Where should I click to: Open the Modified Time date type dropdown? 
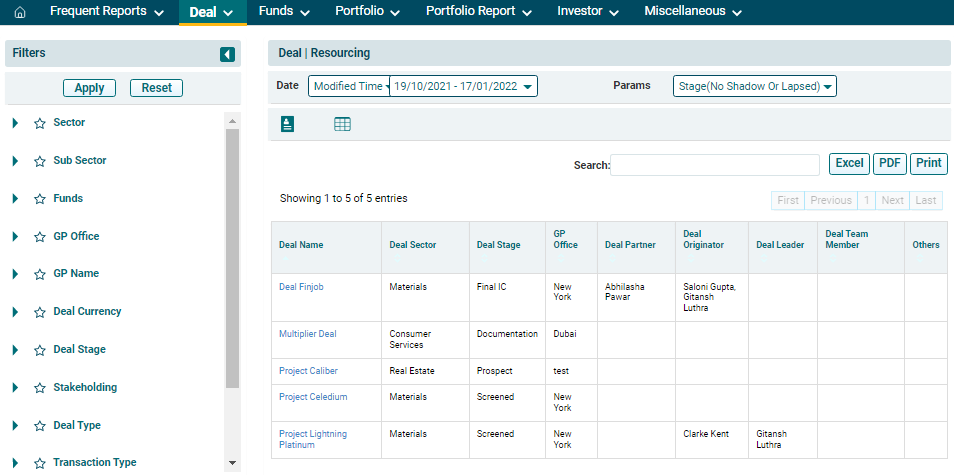point(348,86)
